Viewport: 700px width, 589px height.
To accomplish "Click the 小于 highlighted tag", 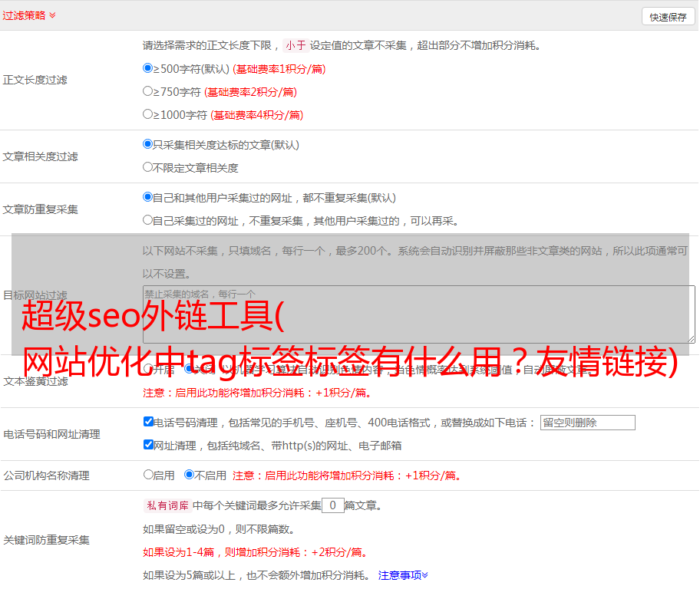I will (296, 45).
